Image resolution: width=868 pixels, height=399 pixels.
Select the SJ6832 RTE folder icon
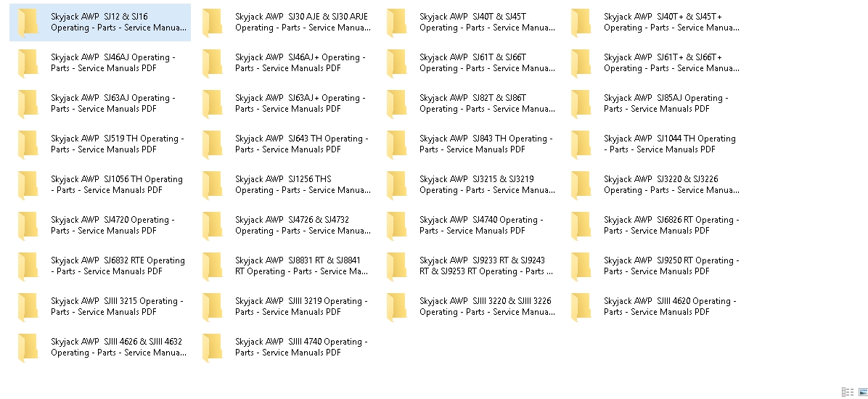tap(28, 267)
